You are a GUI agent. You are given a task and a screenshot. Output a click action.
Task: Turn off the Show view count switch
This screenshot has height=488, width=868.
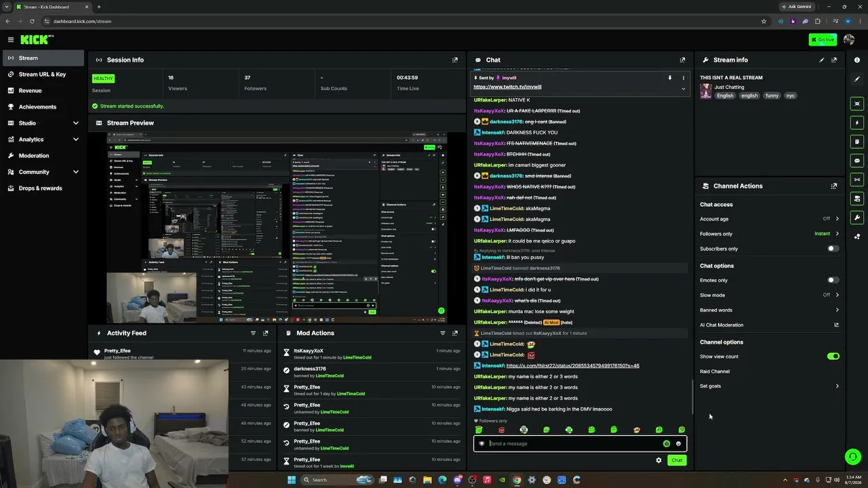click(x=833, y=357)
